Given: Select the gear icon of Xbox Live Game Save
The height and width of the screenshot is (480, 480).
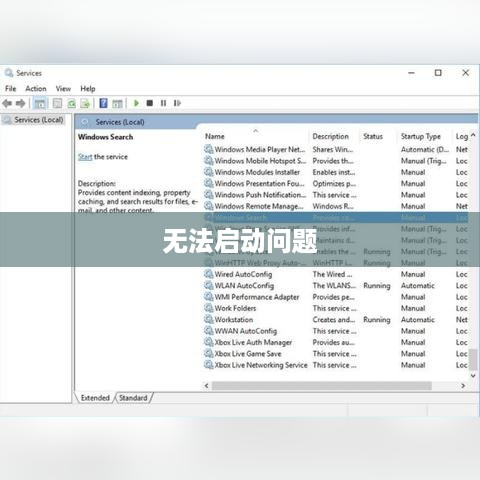Looking at the screenshot, I should click(209, 353).
